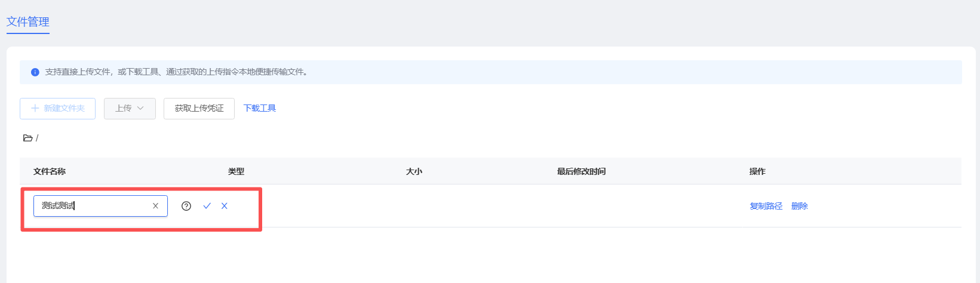Click the open folder breadcrumb icon
The image size is (980, 283).
tap(27, 138)
